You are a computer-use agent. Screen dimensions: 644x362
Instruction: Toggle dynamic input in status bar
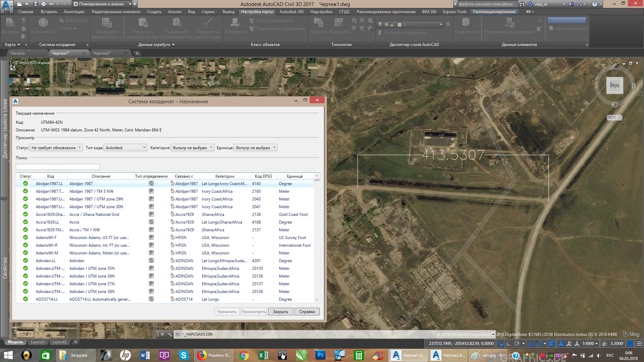pos(500,344)
